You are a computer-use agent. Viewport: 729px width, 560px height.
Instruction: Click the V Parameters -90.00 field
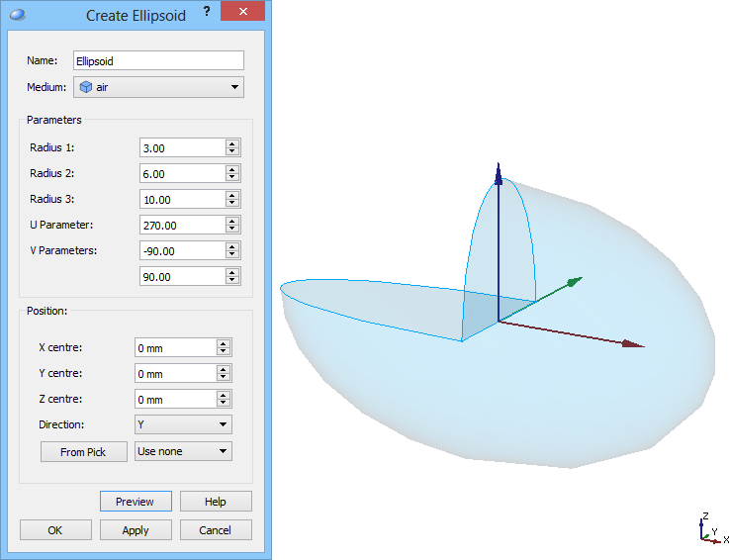point(182,250)
